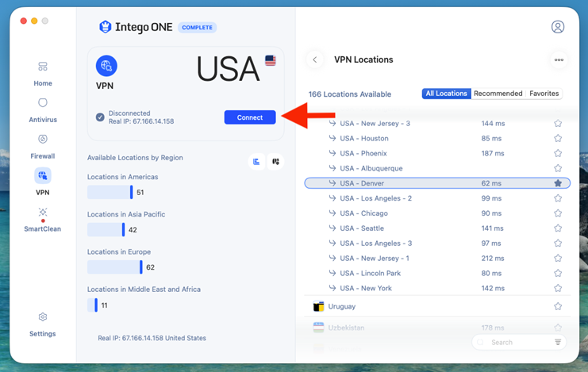Image resolution: width=588 pixels, height=372 pixels.
Task: Select USA - New Jersey - 1 server
Action: pos(437,259)
